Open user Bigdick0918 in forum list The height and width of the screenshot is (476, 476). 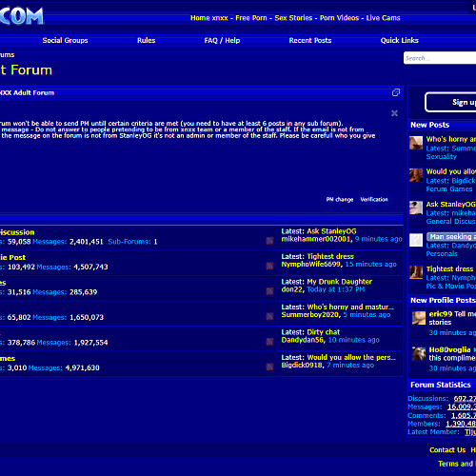coord(302,365)
